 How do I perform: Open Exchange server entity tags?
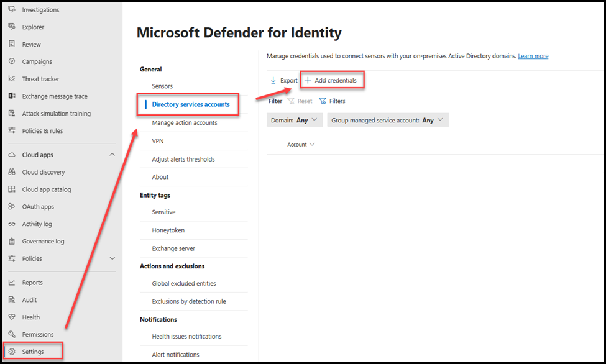click(173, 248)
